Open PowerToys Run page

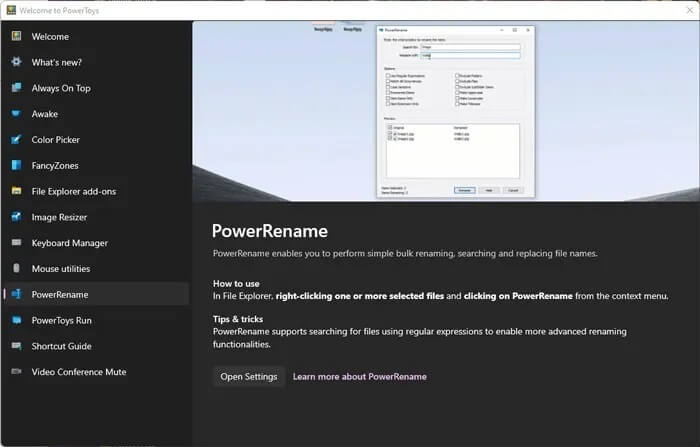pyautogui.click(x=95, y=321)
